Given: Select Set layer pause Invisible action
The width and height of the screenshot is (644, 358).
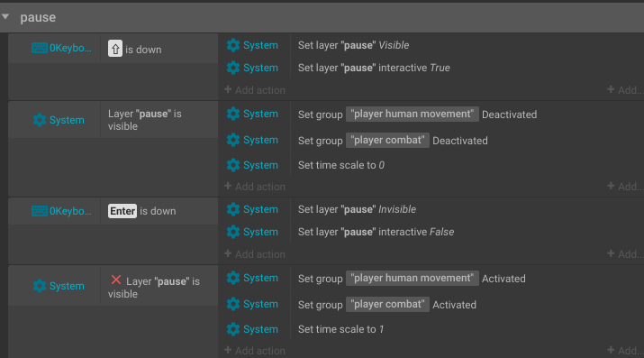Looking at the screenshot, I should coord(357,209).
